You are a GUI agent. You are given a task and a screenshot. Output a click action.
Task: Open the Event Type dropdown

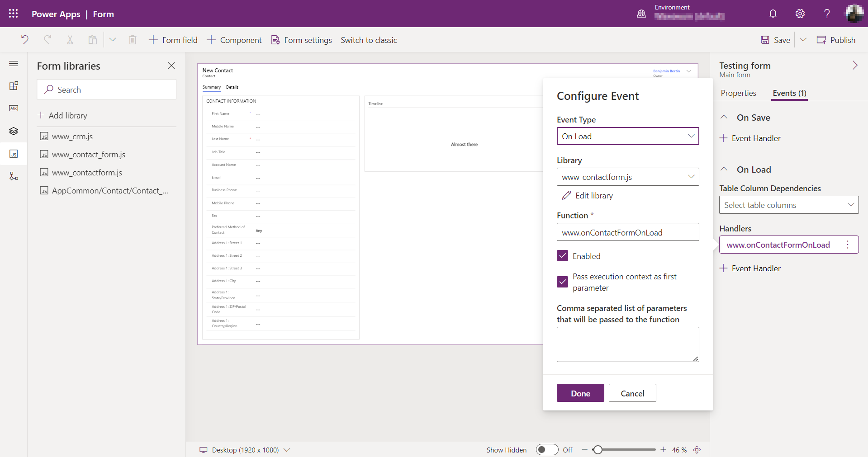[627, 136]
